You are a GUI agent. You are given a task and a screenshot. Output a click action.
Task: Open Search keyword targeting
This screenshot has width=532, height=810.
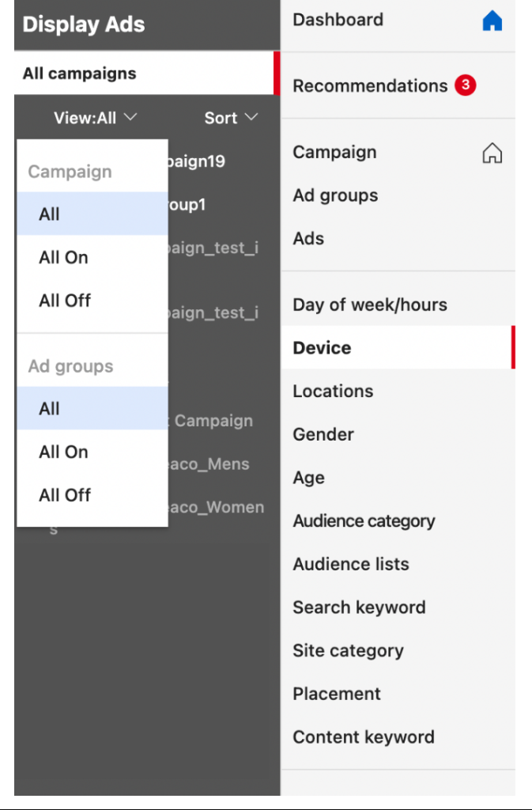(360, 607)
